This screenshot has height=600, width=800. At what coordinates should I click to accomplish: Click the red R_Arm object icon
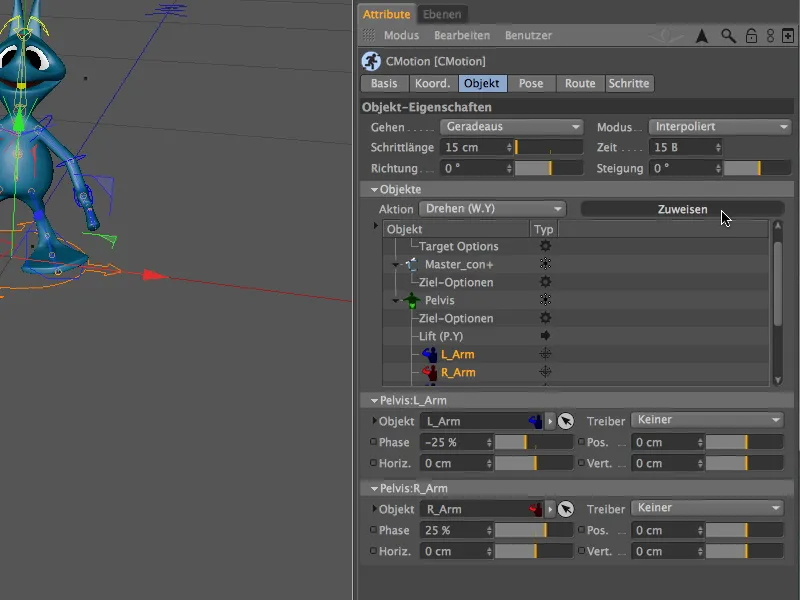click(x=429, y=371)
